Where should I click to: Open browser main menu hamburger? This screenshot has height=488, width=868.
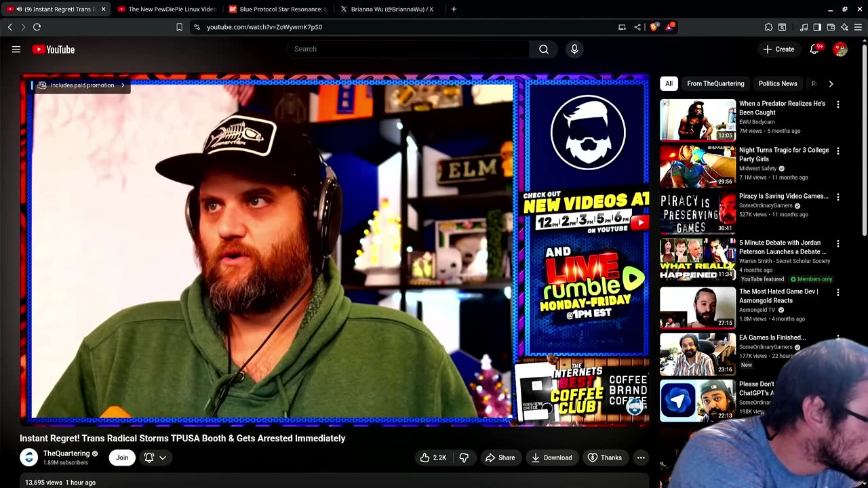[x=859, y=27]
